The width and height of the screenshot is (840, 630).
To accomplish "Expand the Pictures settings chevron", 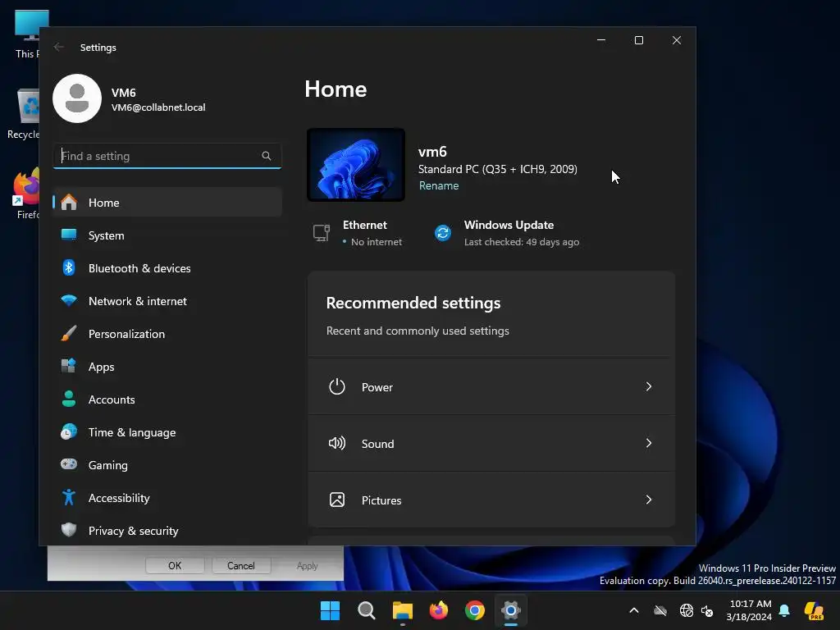I will tap(649, 500).
